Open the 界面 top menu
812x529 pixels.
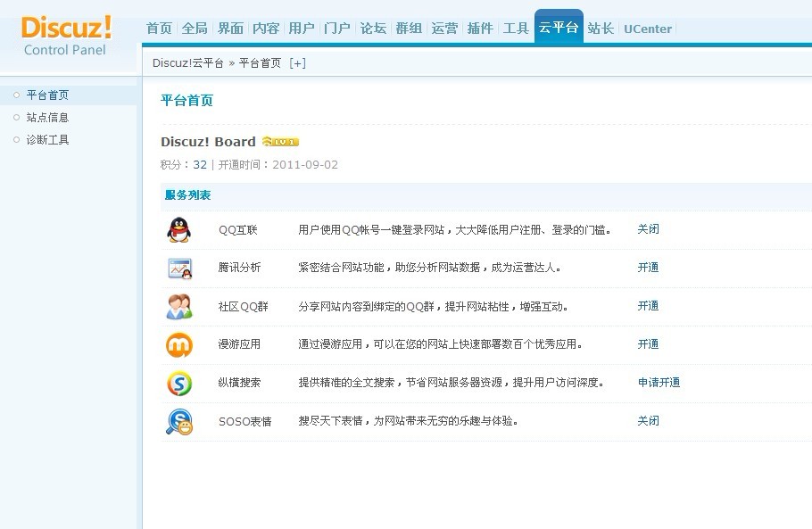(x=230, y=28)
